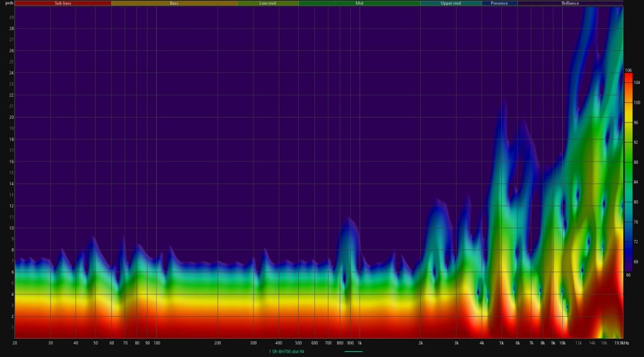Select the Mid frequency band bar
Screen dimensions: 644x357
click(x=359, y=3)
